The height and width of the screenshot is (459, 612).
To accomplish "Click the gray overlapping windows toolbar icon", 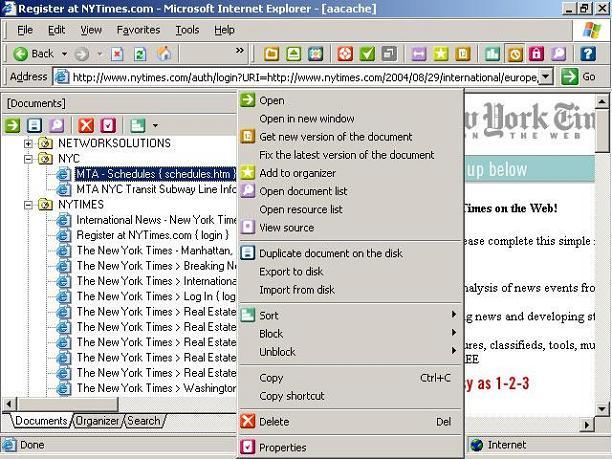I will [389, 54].
